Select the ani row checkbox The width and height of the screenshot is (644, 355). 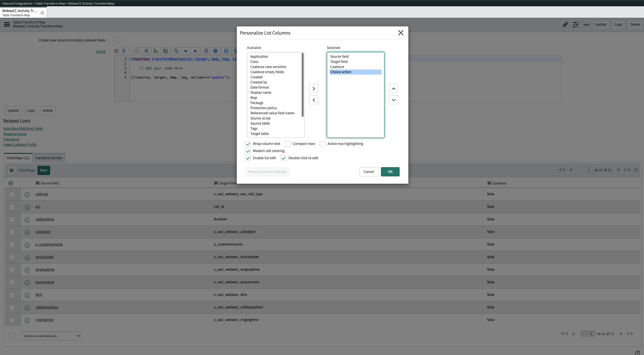[x=12, y=207]
